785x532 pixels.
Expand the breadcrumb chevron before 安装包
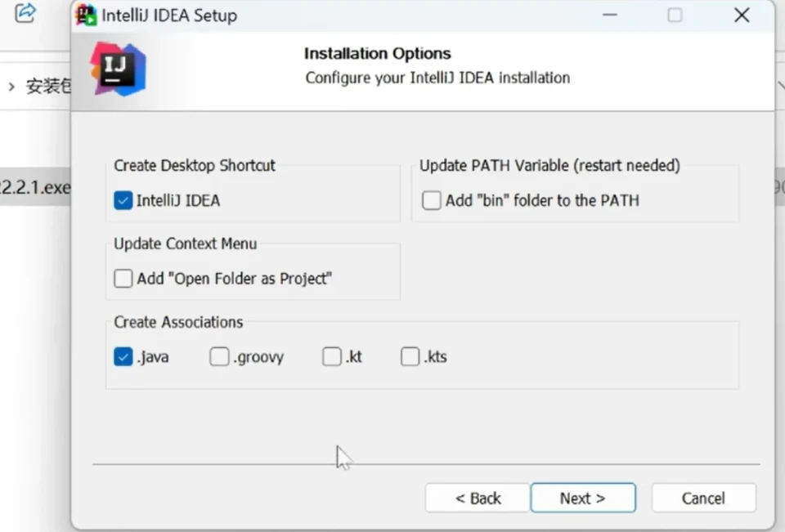coord(11,87)
